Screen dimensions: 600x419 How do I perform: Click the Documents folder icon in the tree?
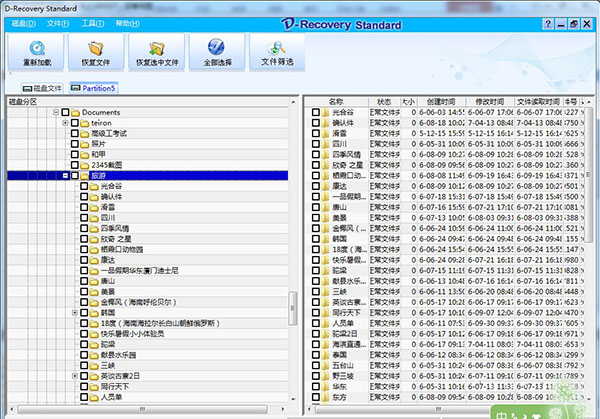click(75, 112)
